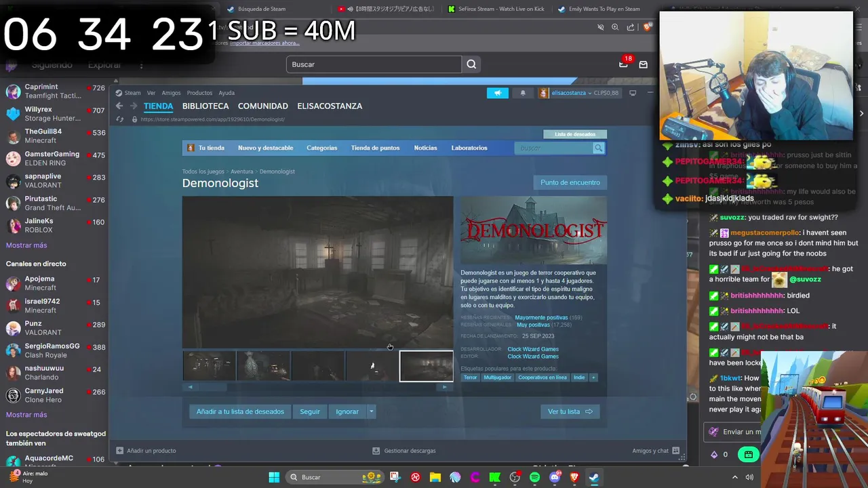The width and height of the screenshot is (868, 488).
Task: Open the Ayuda menu
Action: coord(226,93)
